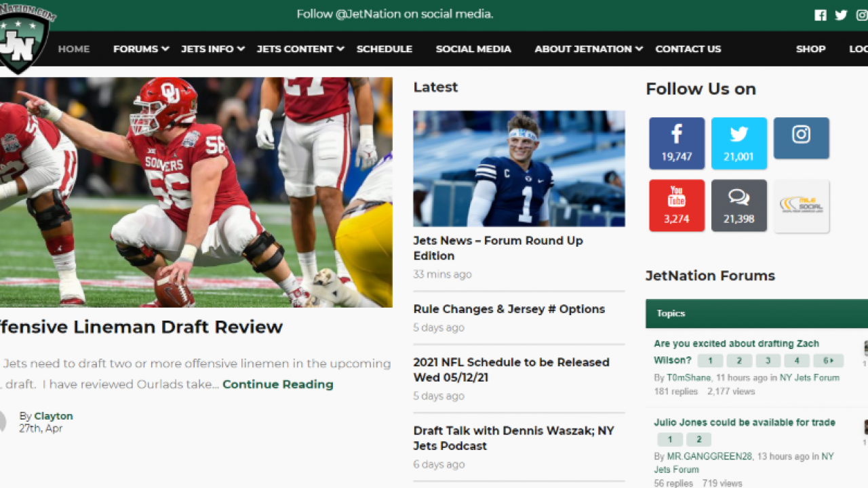Image resolution: width=868 pixels, height=488 pixels.
Task: Expand the Forums dropdown menu
Action: [x=140, y=49]
